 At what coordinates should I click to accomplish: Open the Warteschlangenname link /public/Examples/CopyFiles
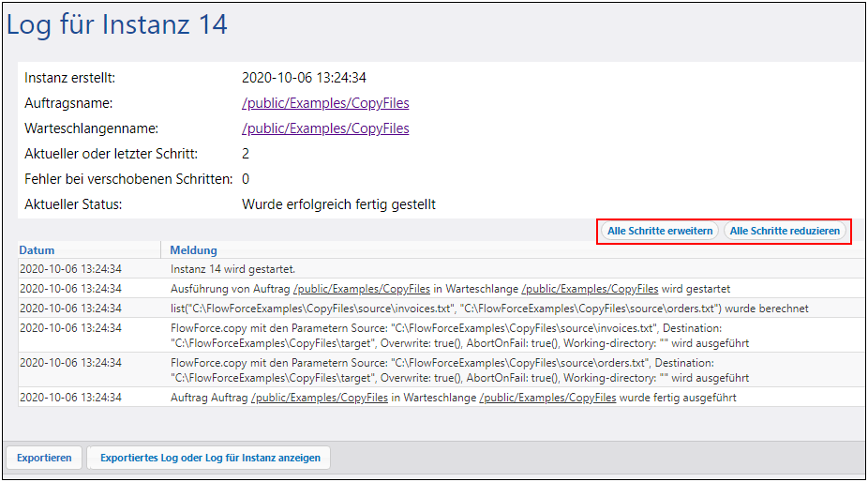tap(325, 128)
